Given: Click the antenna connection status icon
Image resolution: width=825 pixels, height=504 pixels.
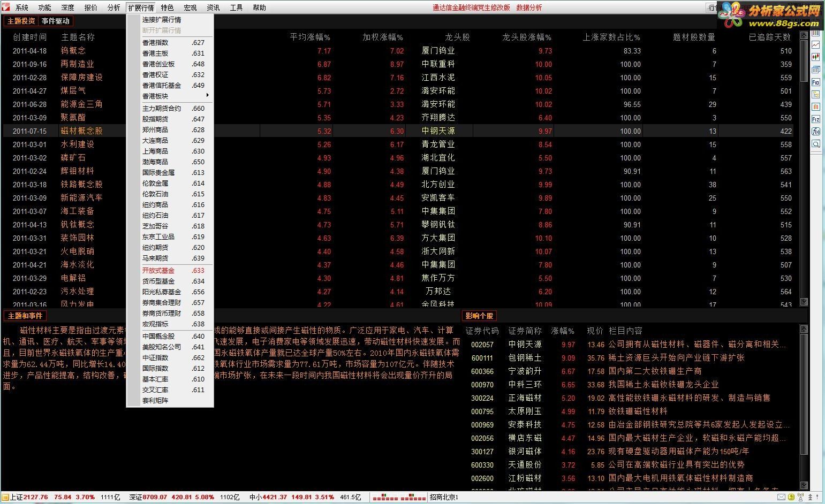Looking at the screenshot, I should click(800, 497).
